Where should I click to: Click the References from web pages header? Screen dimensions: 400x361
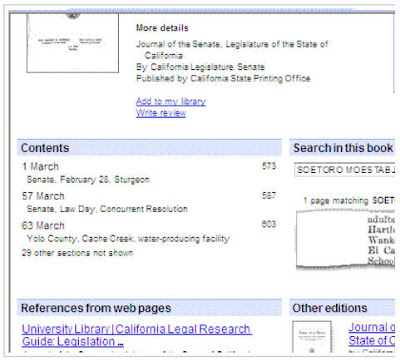pos(149,308)
